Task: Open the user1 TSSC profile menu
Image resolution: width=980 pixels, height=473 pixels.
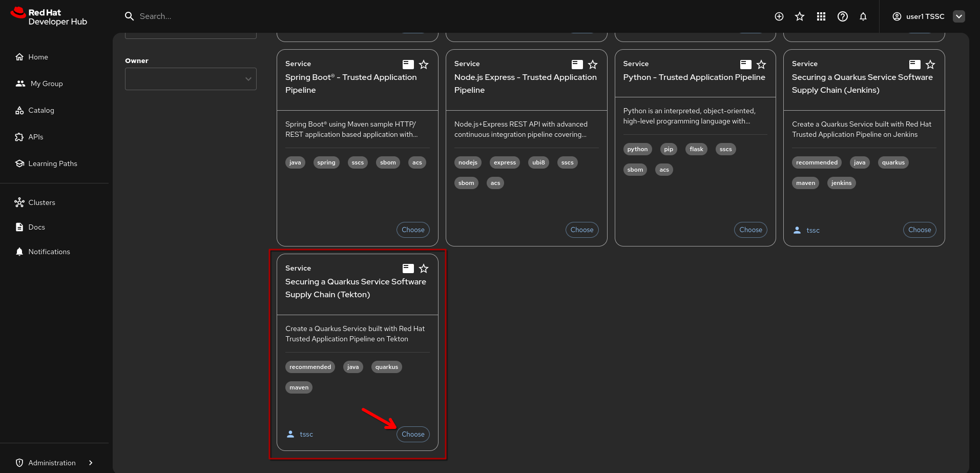Action: 958,16
